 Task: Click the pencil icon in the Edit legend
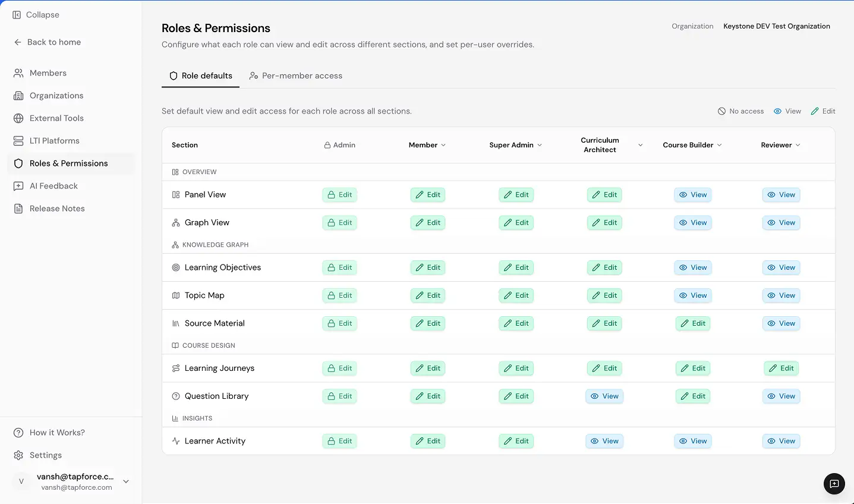(x=815, y=111)
